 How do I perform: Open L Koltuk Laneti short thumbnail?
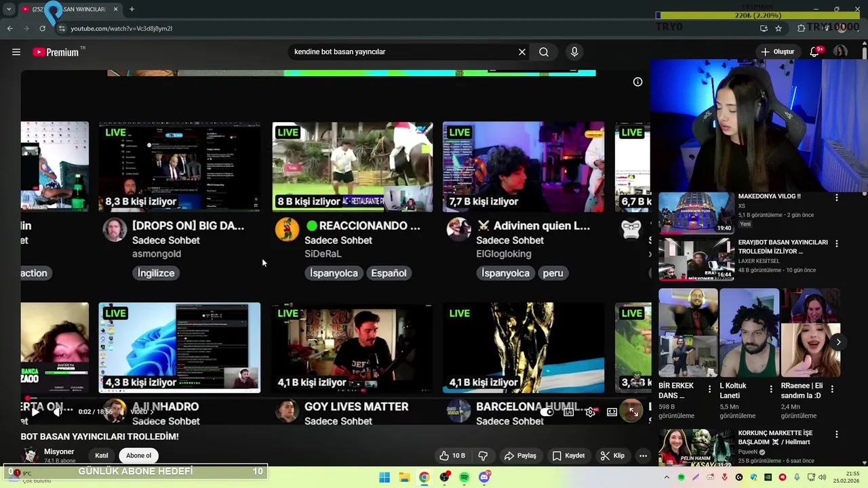tap(749, 333)
